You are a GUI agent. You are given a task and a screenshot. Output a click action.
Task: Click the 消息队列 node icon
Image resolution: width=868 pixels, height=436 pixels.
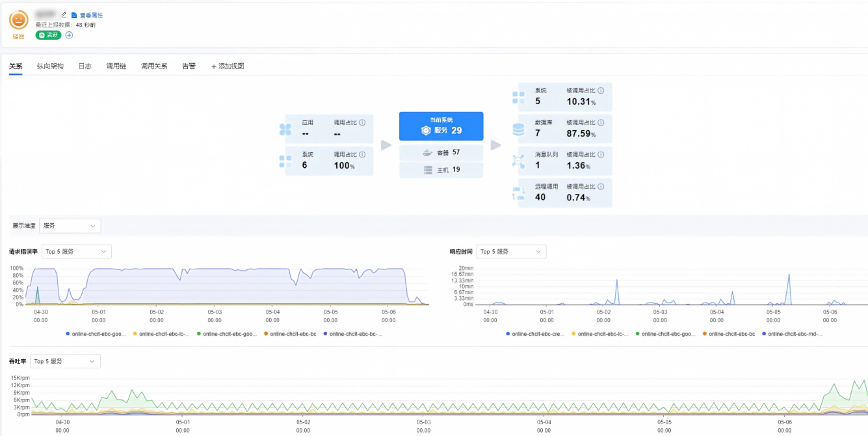pos(518,161)
